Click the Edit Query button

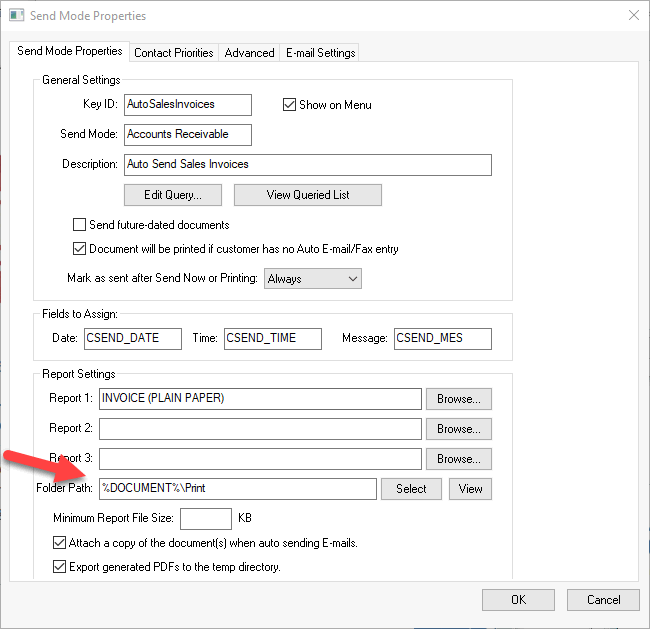click(x=174, y=195)
